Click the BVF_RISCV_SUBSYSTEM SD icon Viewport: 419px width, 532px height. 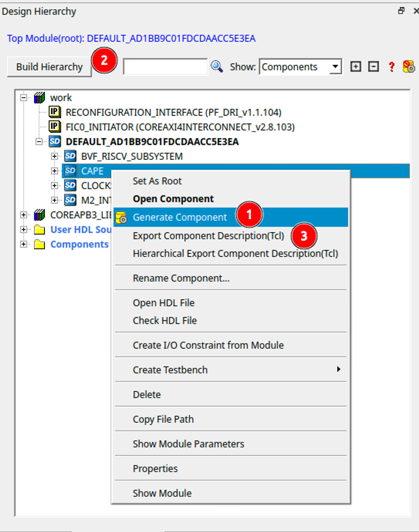(70, 156)
